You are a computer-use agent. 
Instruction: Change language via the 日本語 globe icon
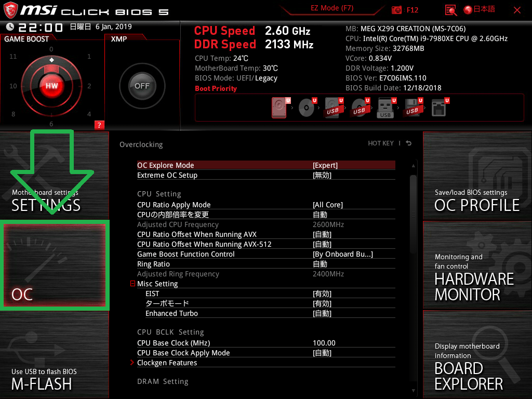(x=479, y=10)
